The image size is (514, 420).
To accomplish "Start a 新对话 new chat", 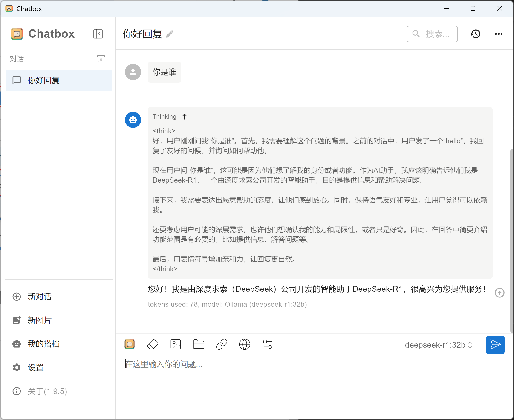I will click(x=59, y=297).
